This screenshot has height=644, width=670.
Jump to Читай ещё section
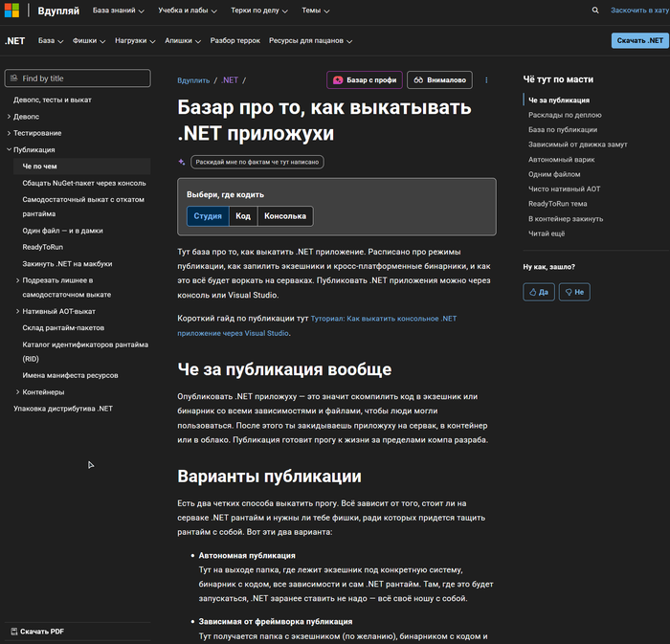click(x=547, y=233)
